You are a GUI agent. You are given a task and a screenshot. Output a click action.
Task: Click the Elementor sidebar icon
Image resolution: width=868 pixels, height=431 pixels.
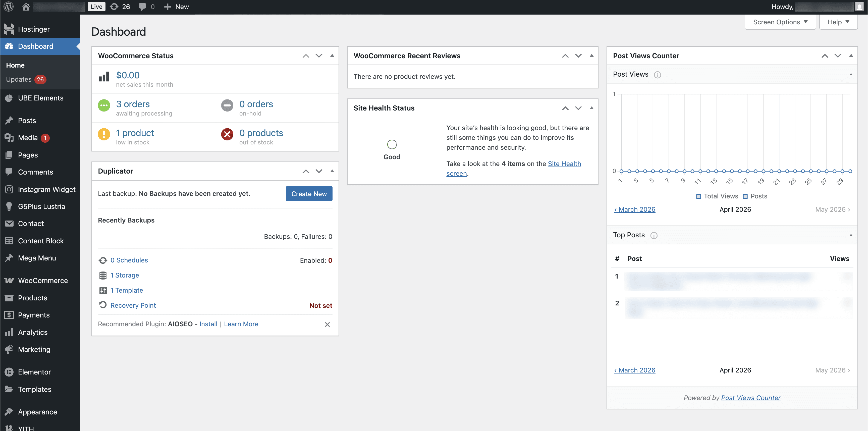(x=9, y=372)
